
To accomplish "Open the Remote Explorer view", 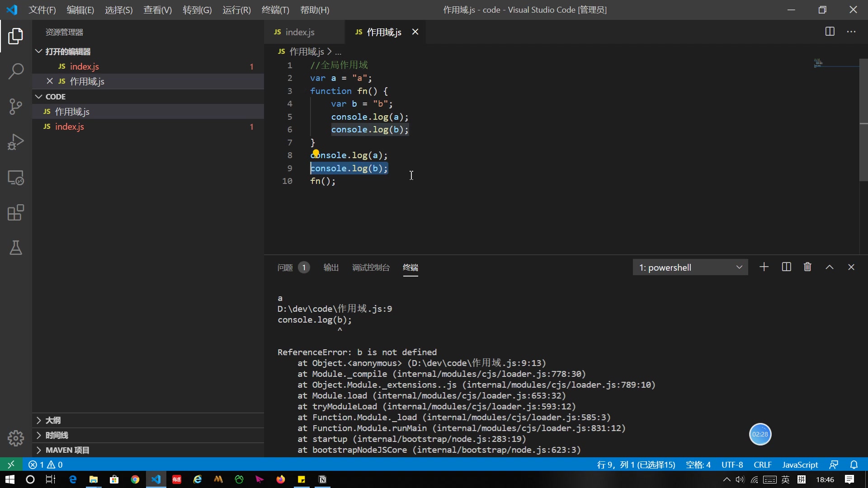I will (16, 178).
